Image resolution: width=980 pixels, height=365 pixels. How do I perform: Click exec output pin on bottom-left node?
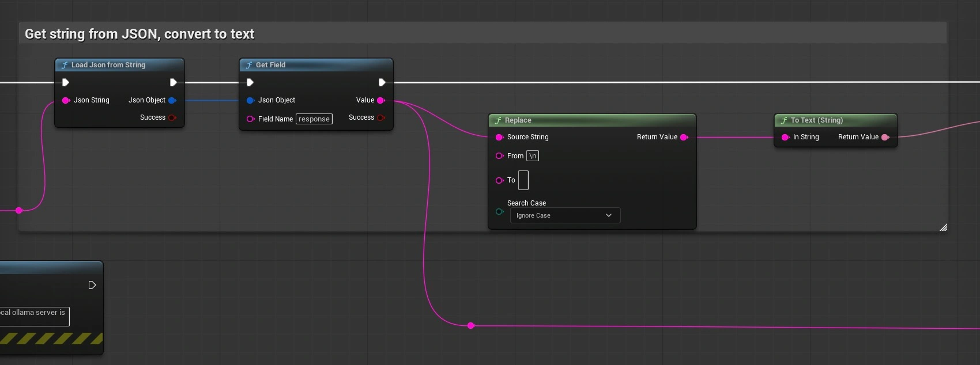(x=92, y=285)
